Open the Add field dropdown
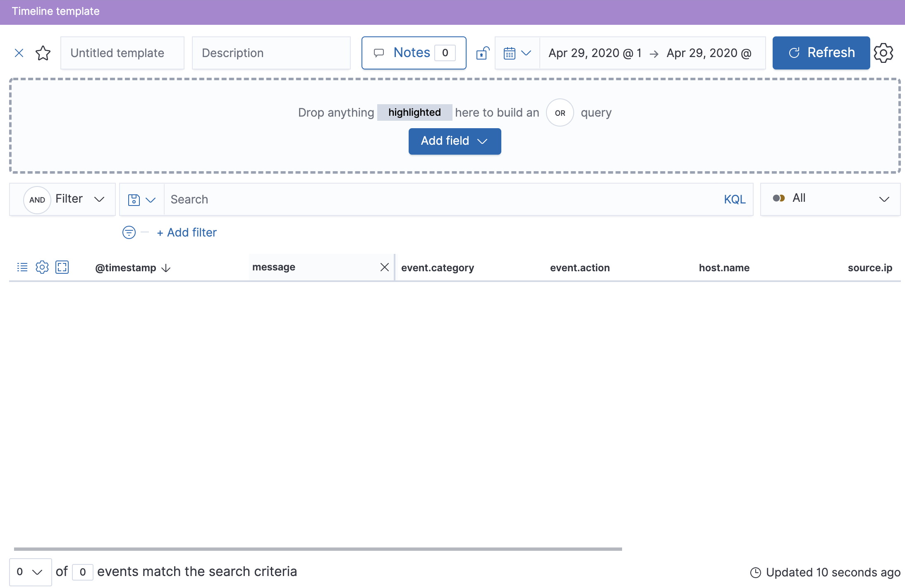The width and height of the screenshot is (905, 588). pyautogui.click(x=454, y=141)
